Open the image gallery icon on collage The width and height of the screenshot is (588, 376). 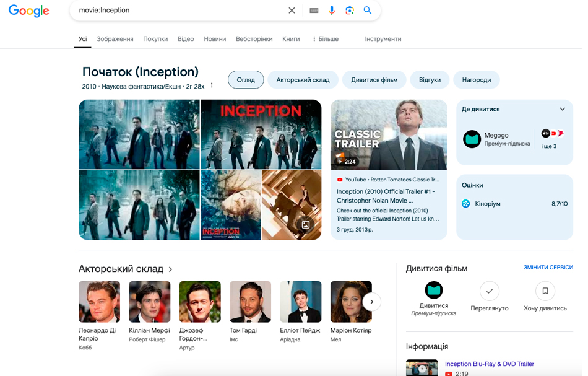point(306,225)
